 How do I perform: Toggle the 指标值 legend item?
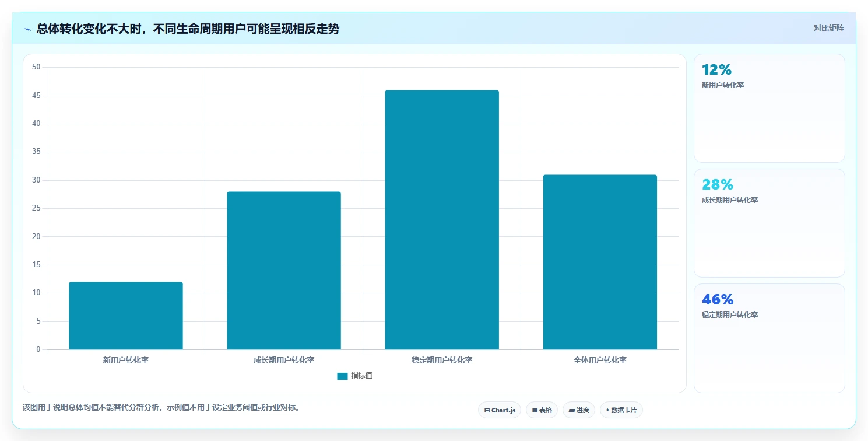point(354,376)
